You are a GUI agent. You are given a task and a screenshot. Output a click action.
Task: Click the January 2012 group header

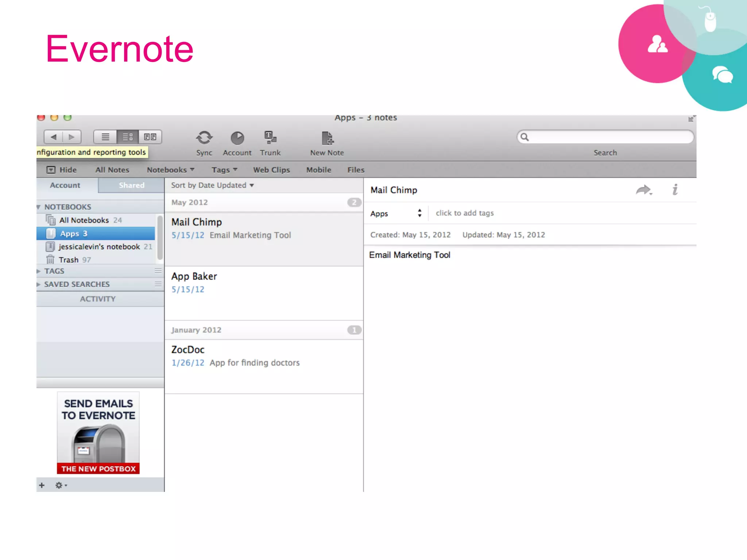[264, 330]
